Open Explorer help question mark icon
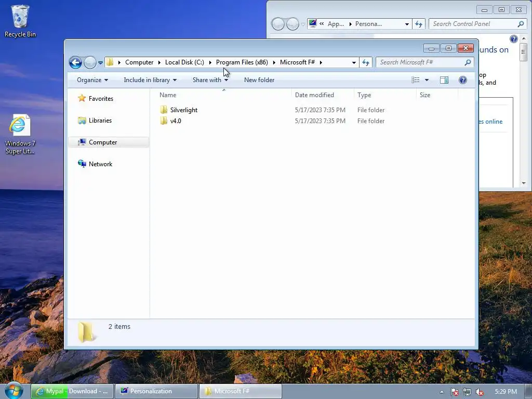The width and height of the screenshot is (532, 399). 463,80
